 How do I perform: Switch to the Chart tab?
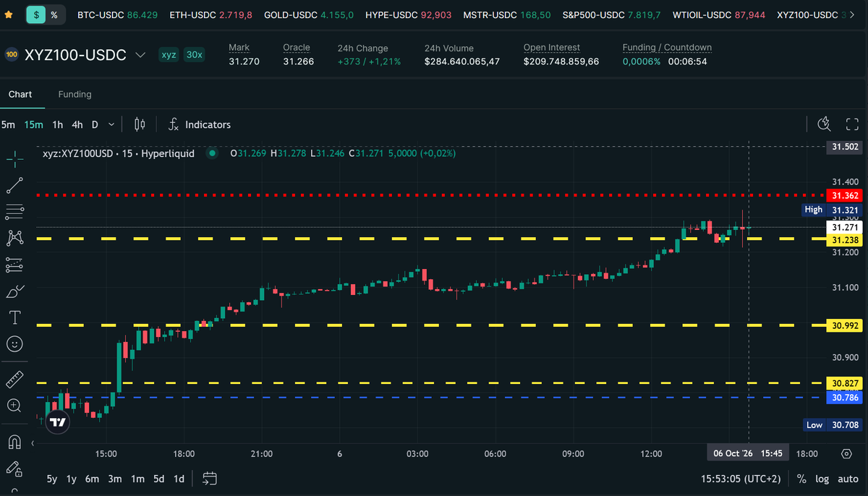point(20,94)
